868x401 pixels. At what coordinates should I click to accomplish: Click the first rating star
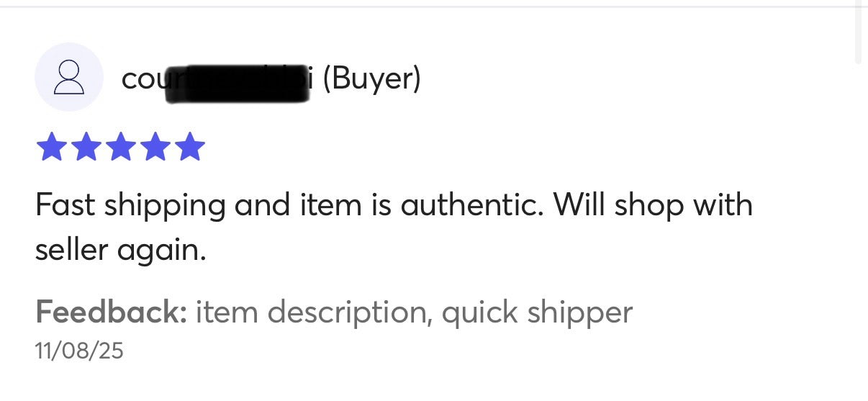(50, 147)
